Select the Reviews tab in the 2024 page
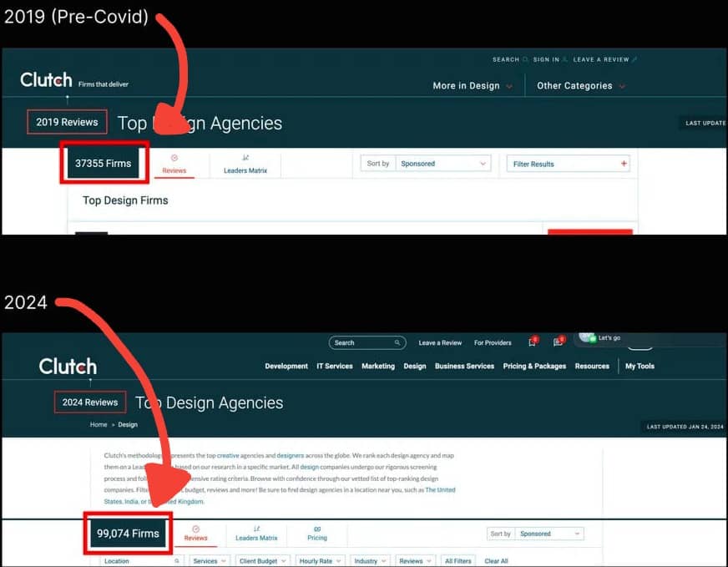This screenshot has width=728, height=567. [195, 533]
